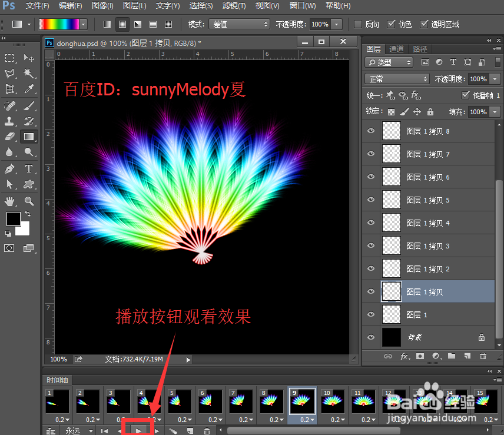This screenshot has width=504, height=435.
Task: Open the gradient picker dropdown
Action: [x=82, y=24]
